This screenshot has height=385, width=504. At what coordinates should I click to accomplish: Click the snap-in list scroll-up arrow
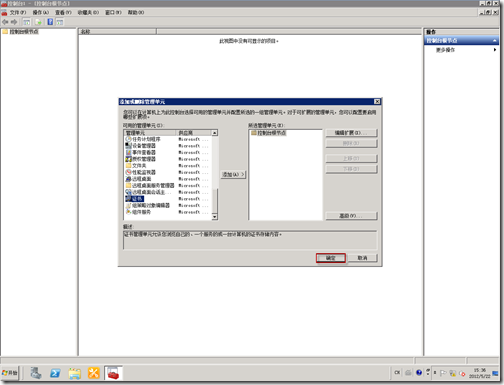tap(215, 133)
